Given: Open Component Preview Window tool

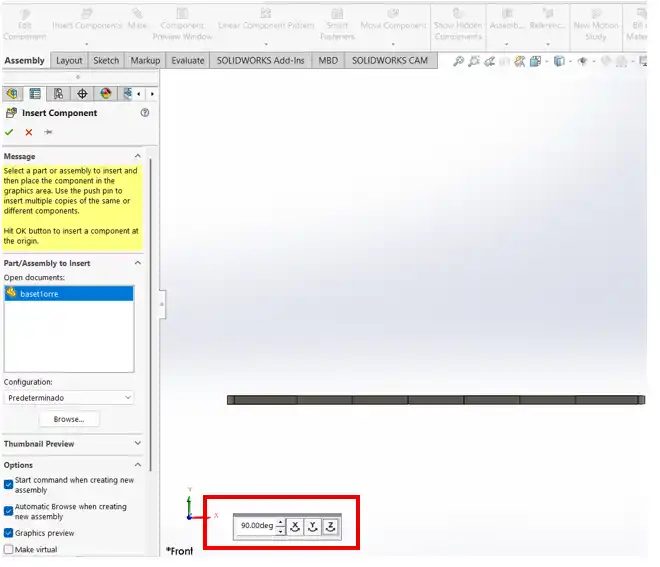Looking at the screenshot, I should [x=182, y=24].
